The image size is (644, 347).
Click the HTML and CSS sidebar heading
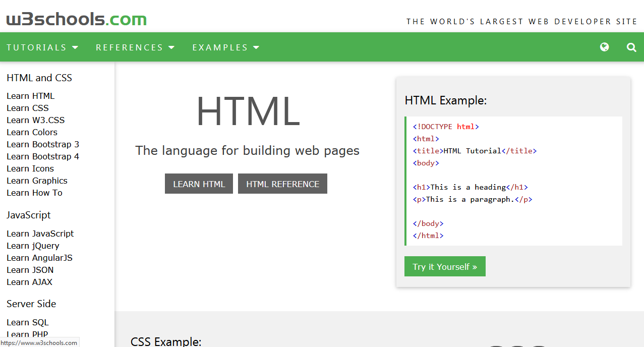point(39,78)
